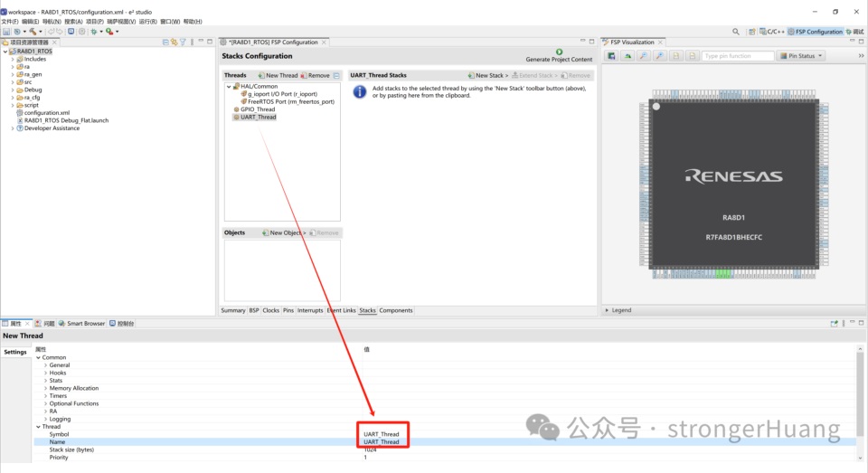Click the second zoom magnifier in FSP Visualization
Viewport: 868px width, 473px height.
[659, 56]
